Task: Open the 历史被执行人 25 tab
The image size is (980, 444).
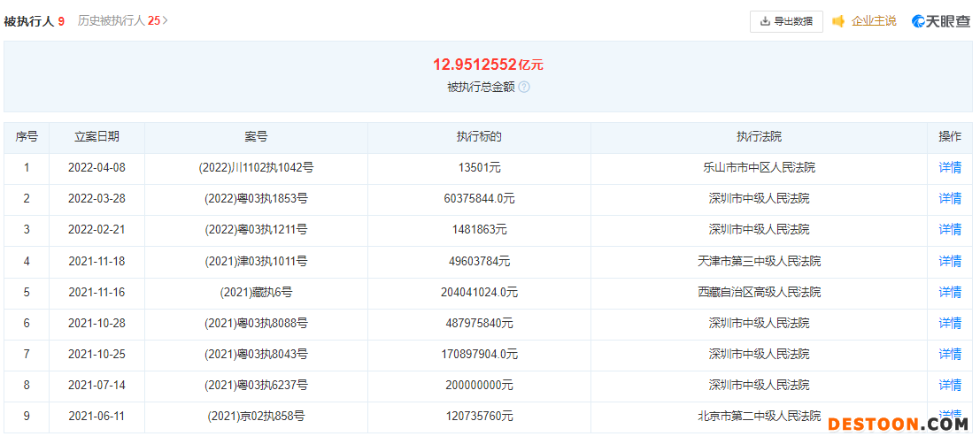Action: [x=118, y=20]
